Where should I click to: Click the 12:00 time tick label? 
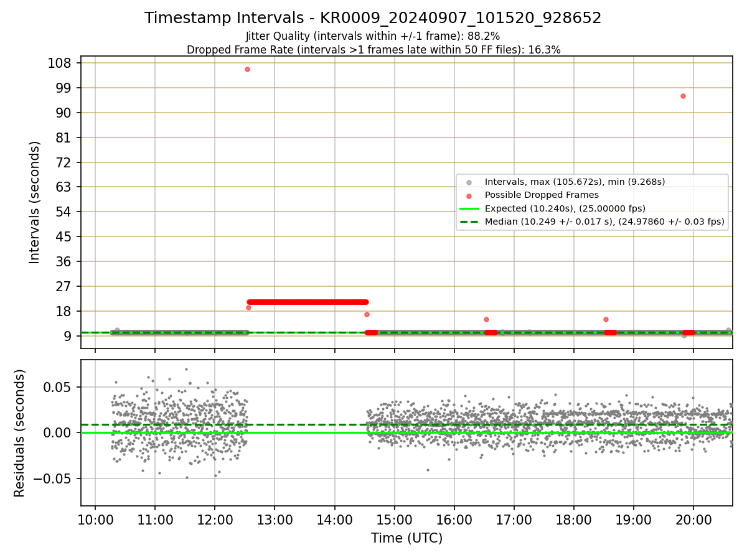(x=215, y=519)
